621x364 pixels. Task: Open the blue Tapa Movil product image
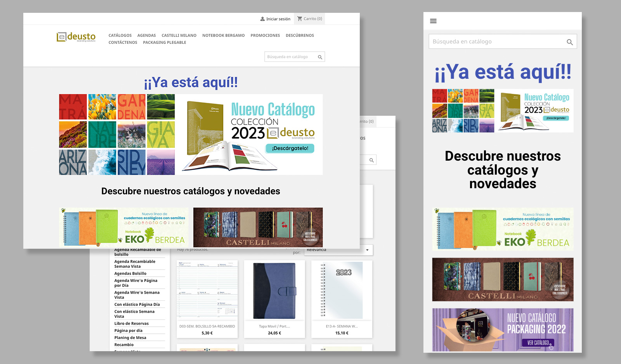274,291
